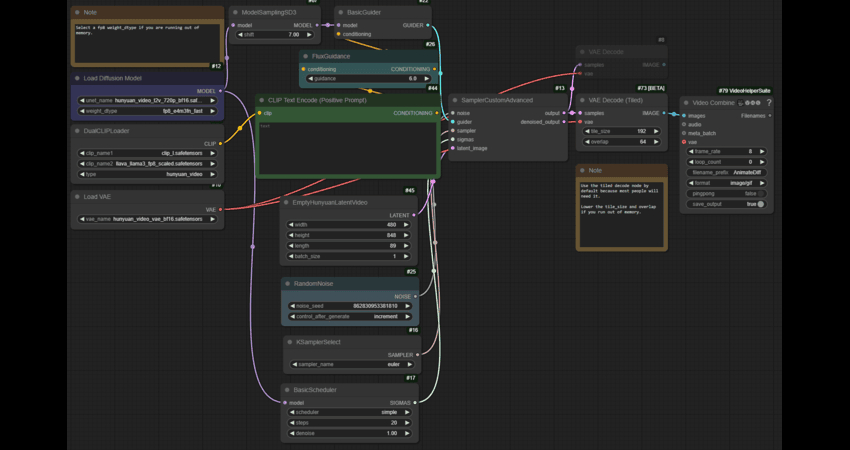Screen dimensions: 850x450
Task: Click the Video Combine help question mark
Action: coord(768,103)
